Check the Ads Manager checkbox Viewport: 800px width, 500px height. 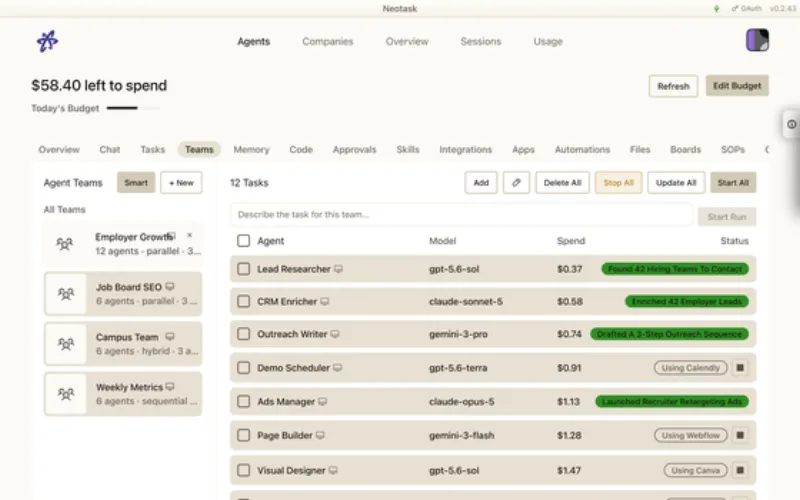[x=243, y=402]
